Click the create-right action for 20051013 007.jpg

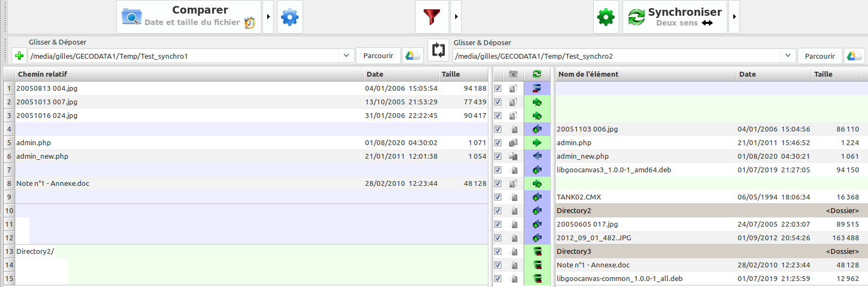click(x=537, y=102)
